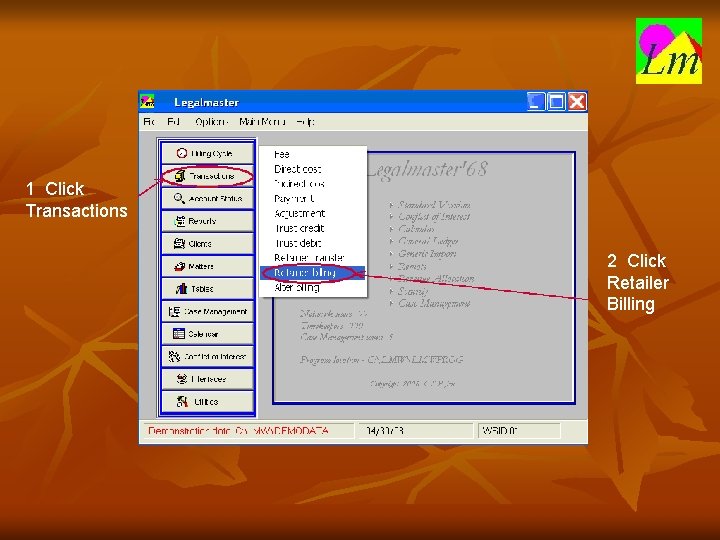Click the Program location text line
Screen dimensions: 720x540
(382, 360)
